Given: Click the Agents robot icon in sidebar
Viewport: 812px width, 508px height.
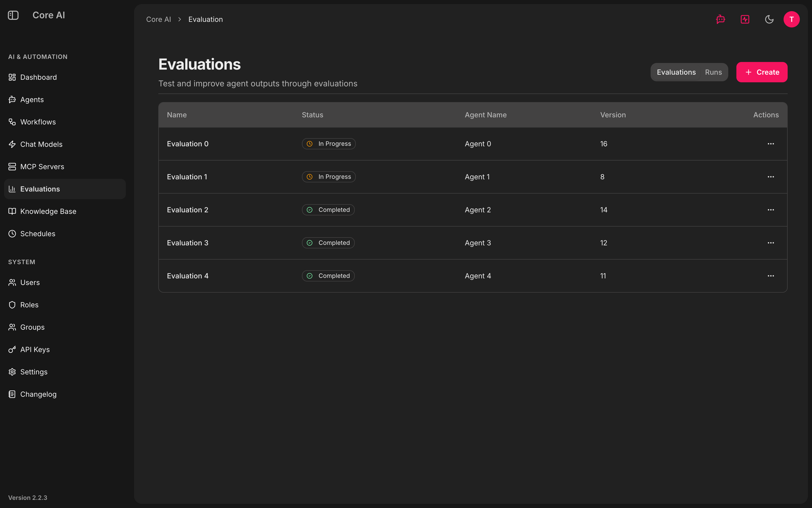Looking at the screenshot, I should tap(12, 100).
